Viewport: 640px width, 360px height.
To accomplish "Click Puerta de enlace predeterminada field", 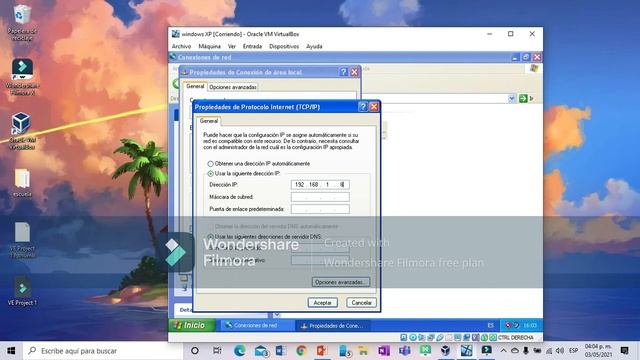I will click(x=320, y=209).
